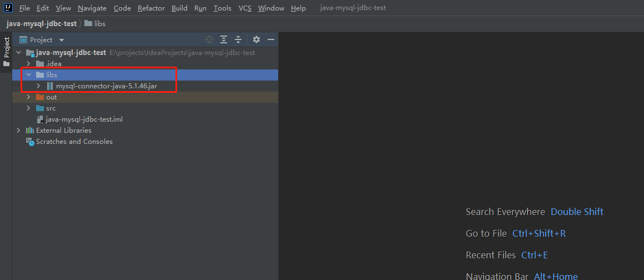Select the out folder row
Image resolution: width=644 pixels, height=280 pixels.
pos(145,97)
